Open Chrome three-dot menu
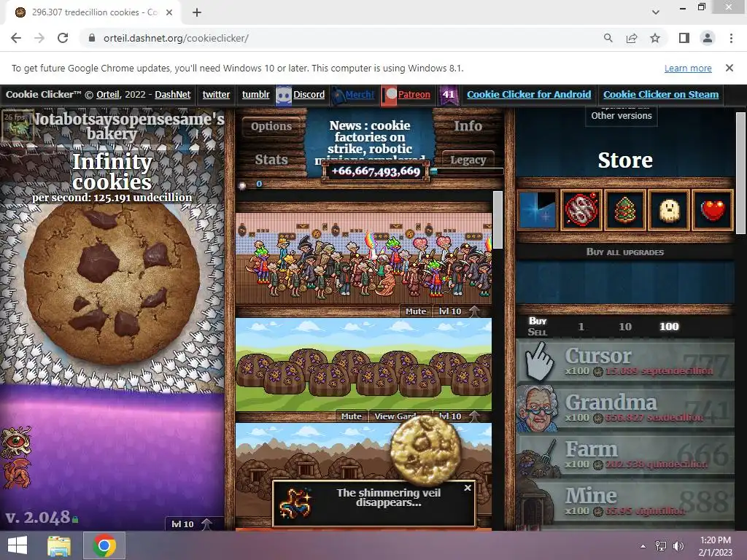The image size is (747, 560). coord(731,38)
